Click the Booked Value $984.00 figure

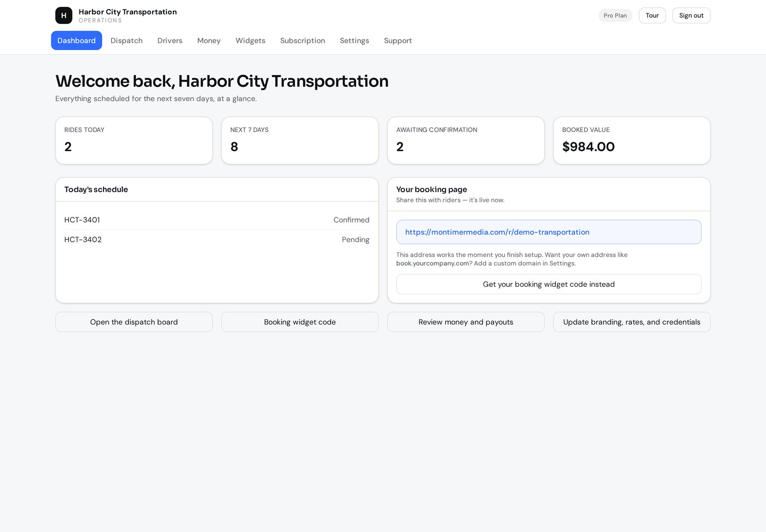(588, 147)
